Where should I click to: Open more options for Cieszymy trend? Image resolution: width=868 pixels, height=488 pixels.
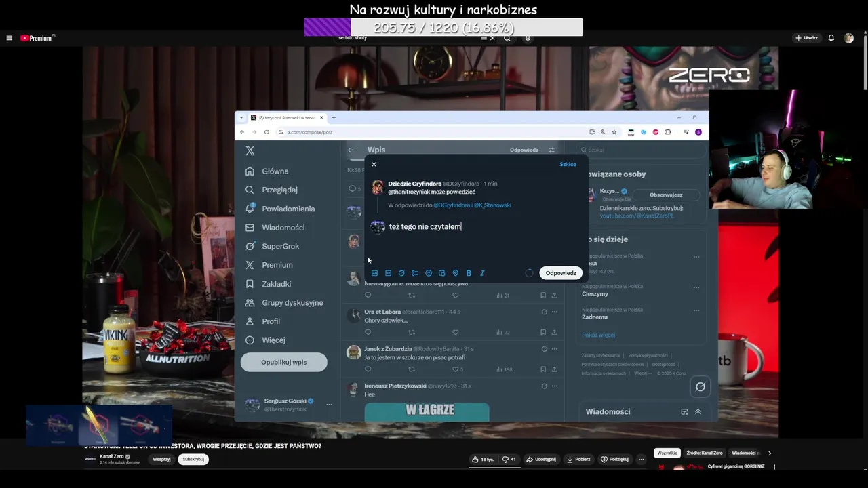pos(696,287)
